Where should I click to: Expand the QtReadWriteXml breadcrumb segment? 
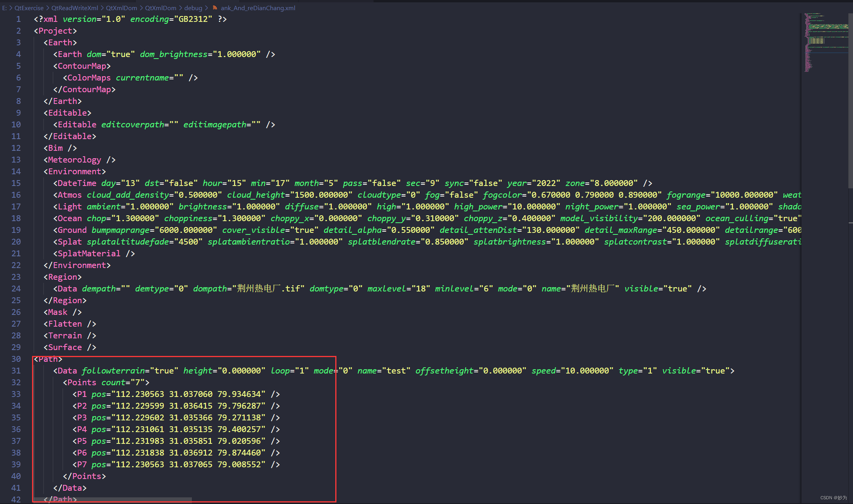75,8
